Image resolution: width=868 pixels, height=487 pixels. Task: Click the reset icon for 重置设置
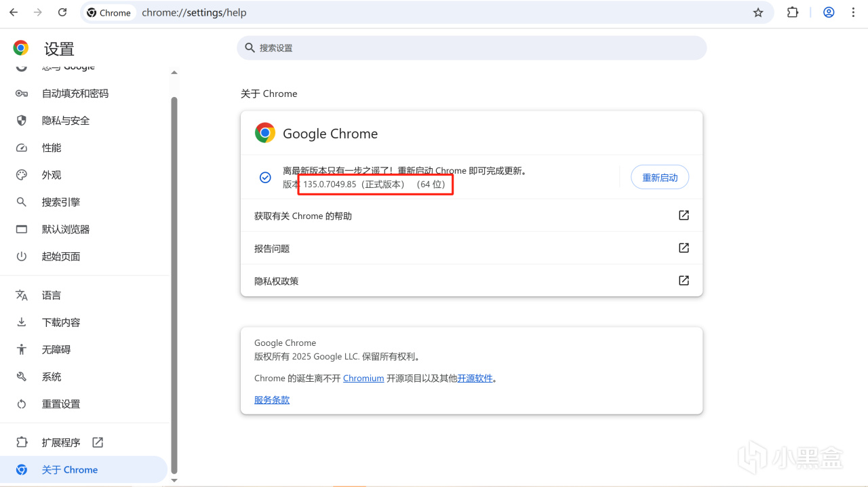tap(22, 404)
